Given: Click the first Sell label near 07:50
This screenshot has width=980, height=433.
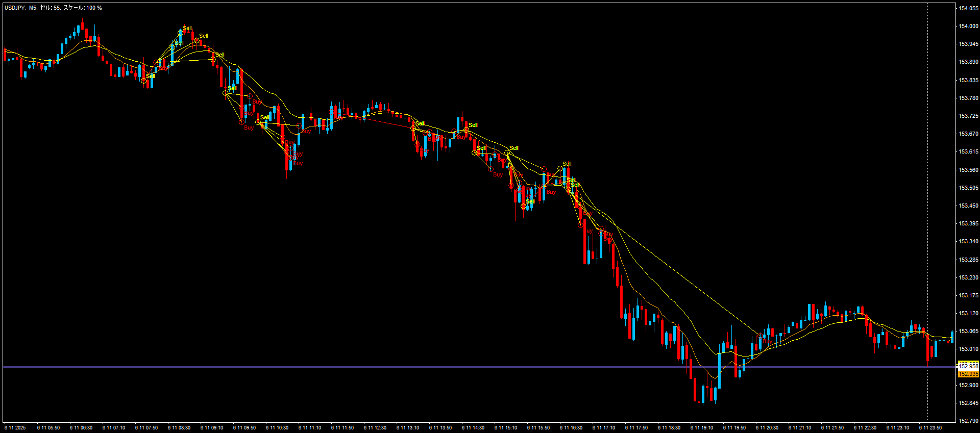Looking at the screenshot, I should point(150,76).
